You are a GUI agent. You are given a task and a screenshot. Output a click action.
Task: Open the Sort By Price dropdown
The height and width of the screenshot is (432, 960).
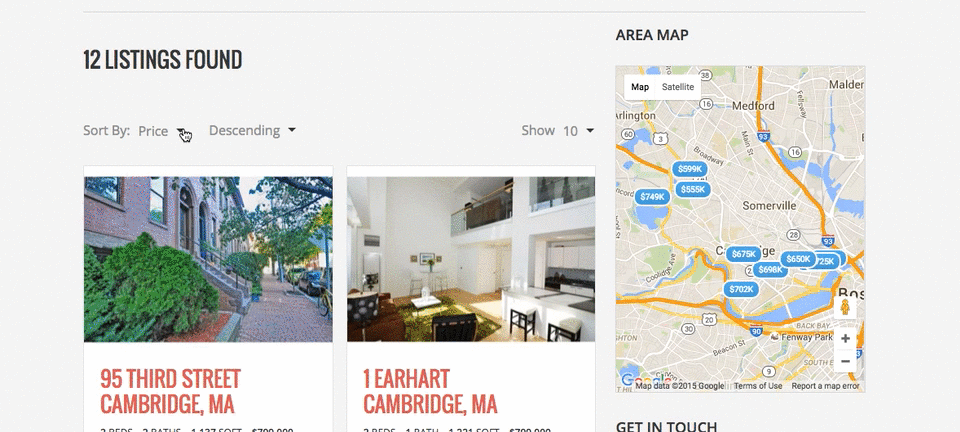point(162,131)
